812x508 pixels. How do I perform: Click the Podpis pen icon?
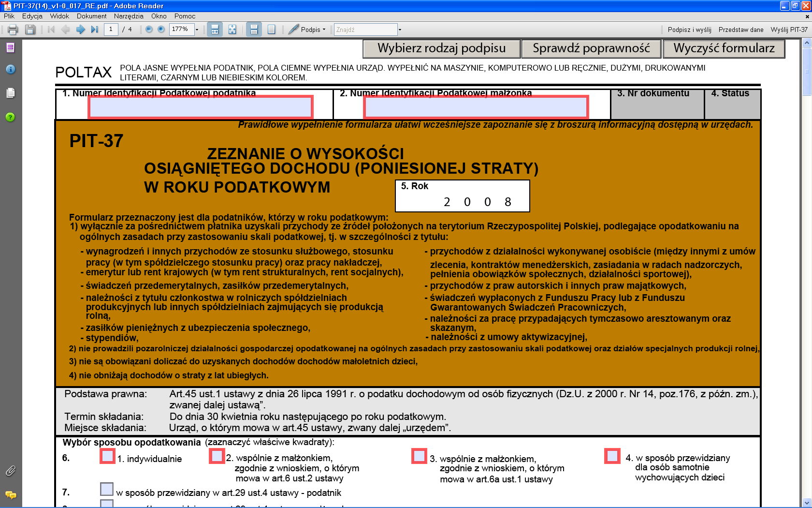[293, 30]
